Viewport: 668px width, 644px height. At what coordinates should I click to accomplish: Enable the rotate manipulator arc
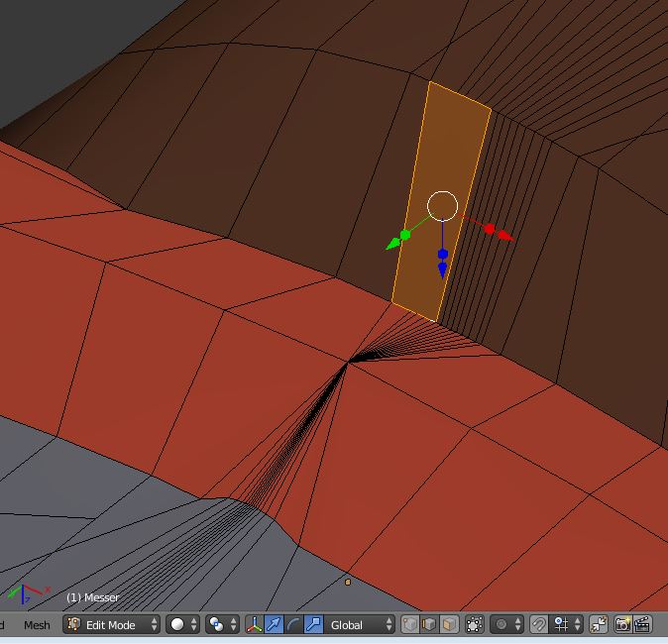[293, 624]
